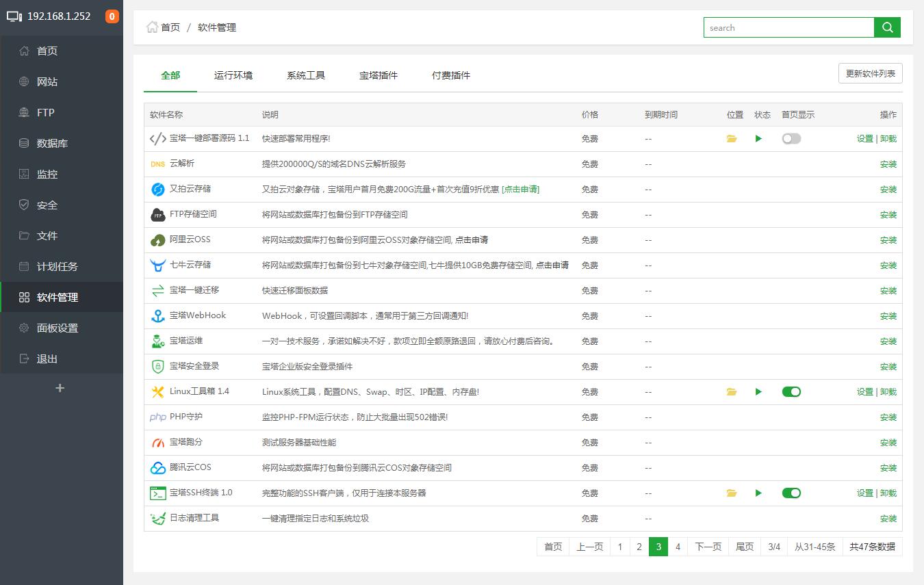Click the 更新软件列表 button
The image size is (924, 585).
click(x=870, y=74)
